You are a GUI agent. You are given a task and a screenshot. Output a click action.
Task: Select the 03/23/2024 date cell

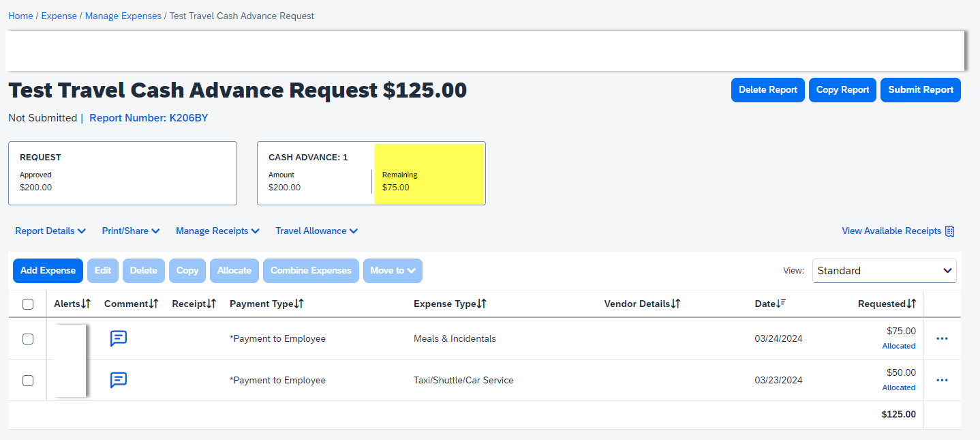coord(778,380)
